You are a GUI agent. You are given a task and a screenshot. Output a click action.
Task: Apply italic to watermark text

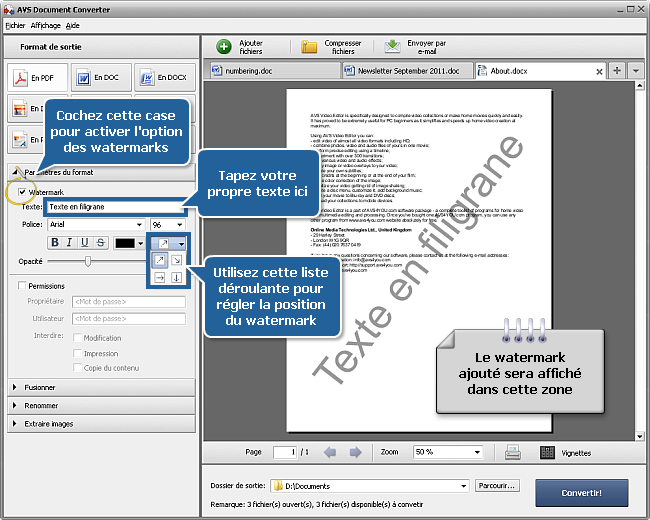(70, 243)
